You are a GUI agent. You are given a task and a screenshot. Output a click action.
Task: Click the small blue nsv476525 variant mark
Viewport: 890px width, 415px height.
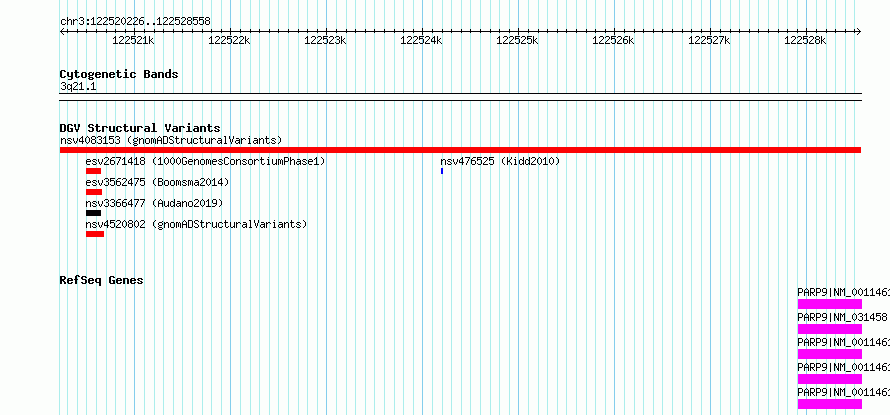pyautogui.click(x=442, y=171)
